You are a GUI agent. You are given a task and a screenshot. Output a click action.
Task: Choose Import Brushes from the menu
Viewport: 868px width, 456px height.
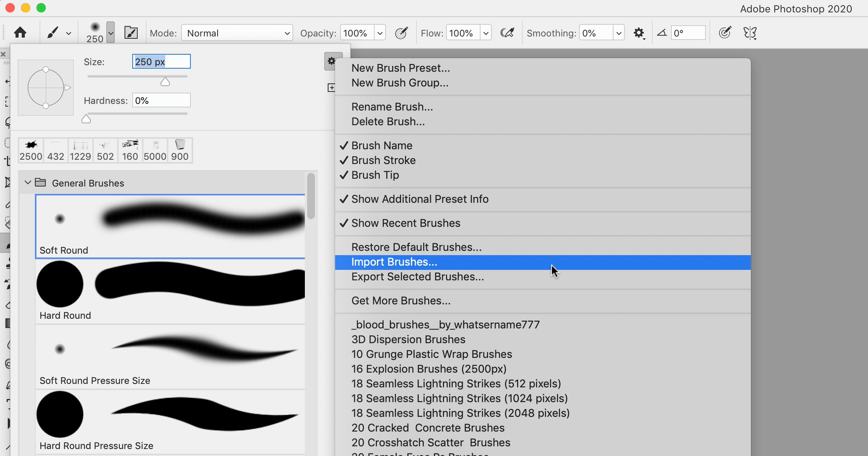[394, 262]
